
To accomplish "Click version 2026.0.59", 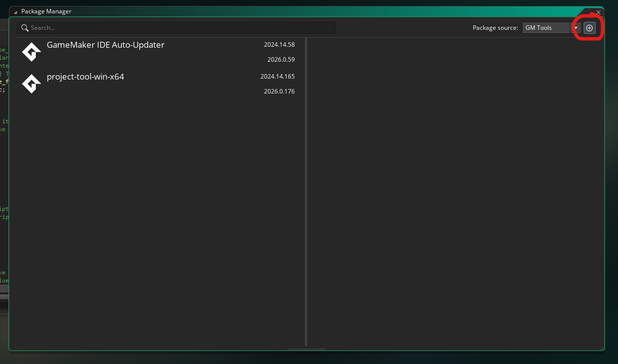I will click(x=281, y=60).
